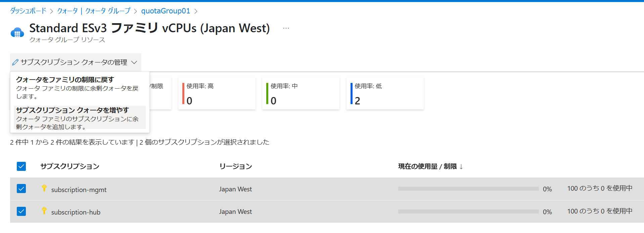Click 0% value in subscription-mgmt row

(547, 189)
